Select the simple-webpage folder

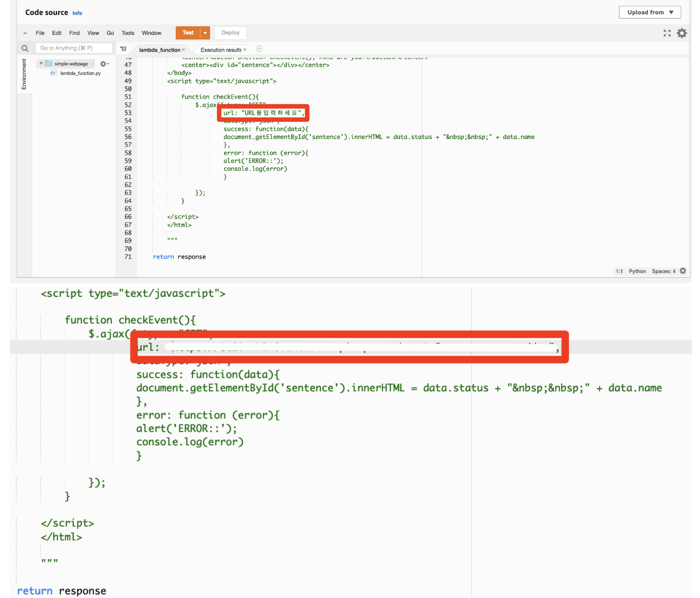[x=71, y=64]
